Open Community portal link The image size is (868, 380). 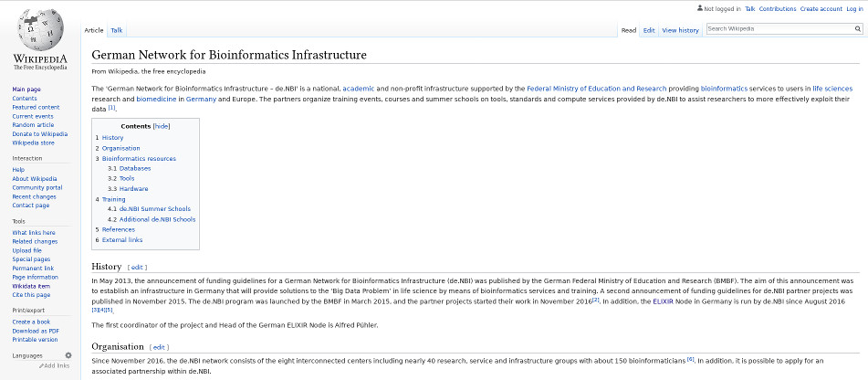[x=37, y=187]
